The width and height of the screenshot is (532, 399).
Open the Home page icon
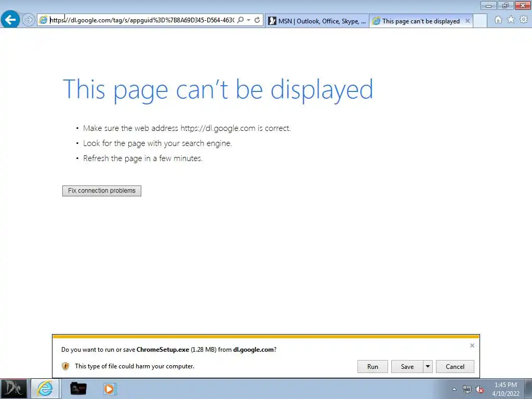(x=498, y=20)
